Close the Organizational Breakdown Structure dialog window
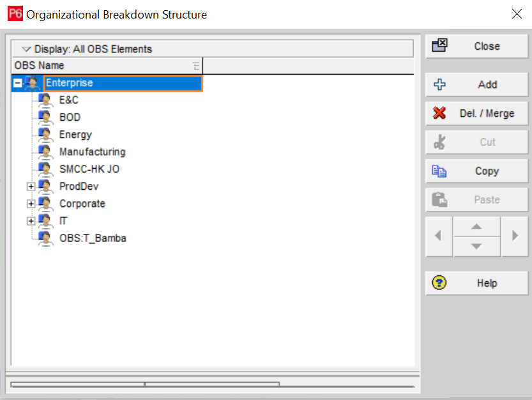532x400 pixels. click(x=517, y=14)
